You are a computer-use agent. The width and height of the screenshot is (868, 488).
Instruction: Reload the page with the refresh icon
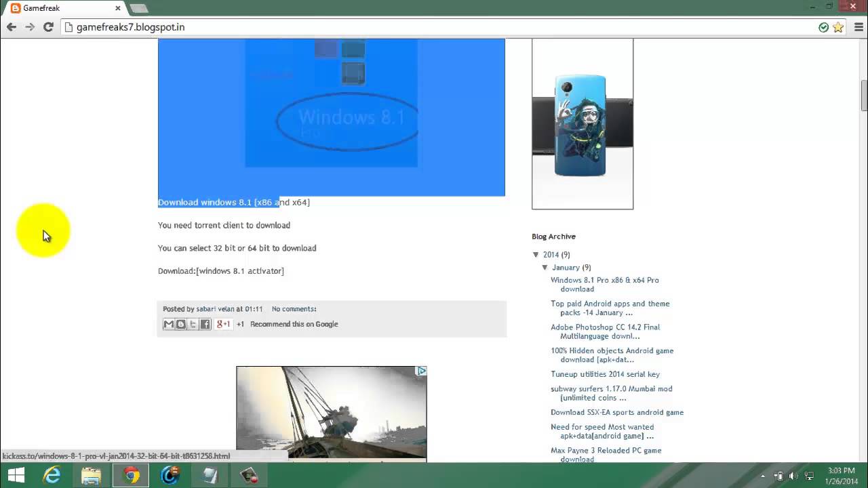(x=48, y=27)
